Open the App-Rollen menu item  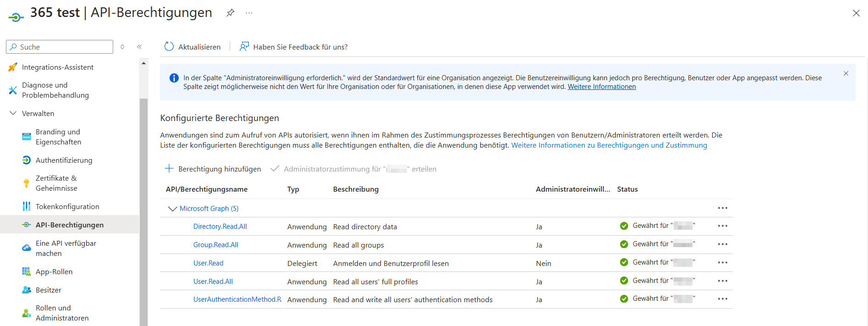point(54,272)
